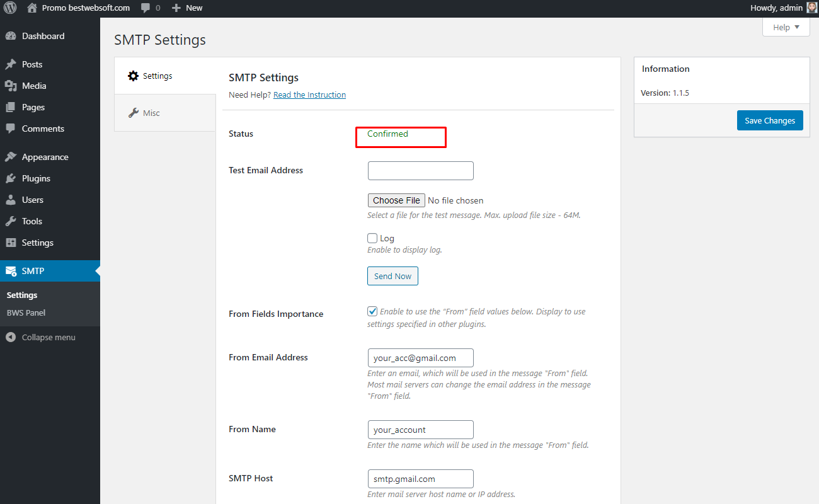819x504 pixels.
Task: Open the Posts menu label
Action: [32, 64]
